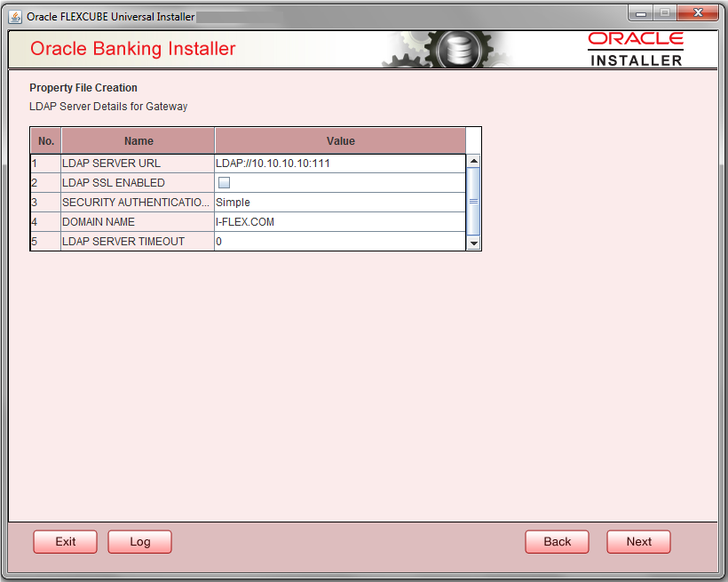Minimize the installer window
This screenshot has height=582, width=728.
[x=641, y=13]
